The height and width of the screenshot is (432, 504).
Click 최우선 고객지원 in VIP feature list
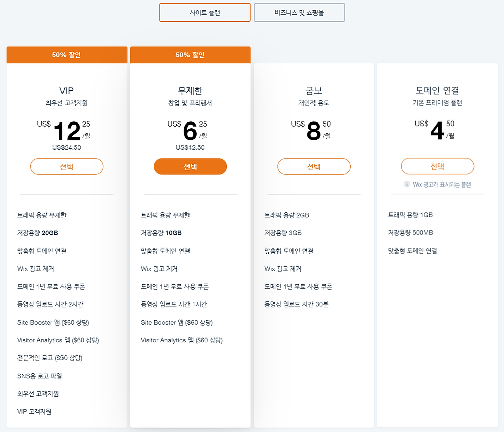38,394
